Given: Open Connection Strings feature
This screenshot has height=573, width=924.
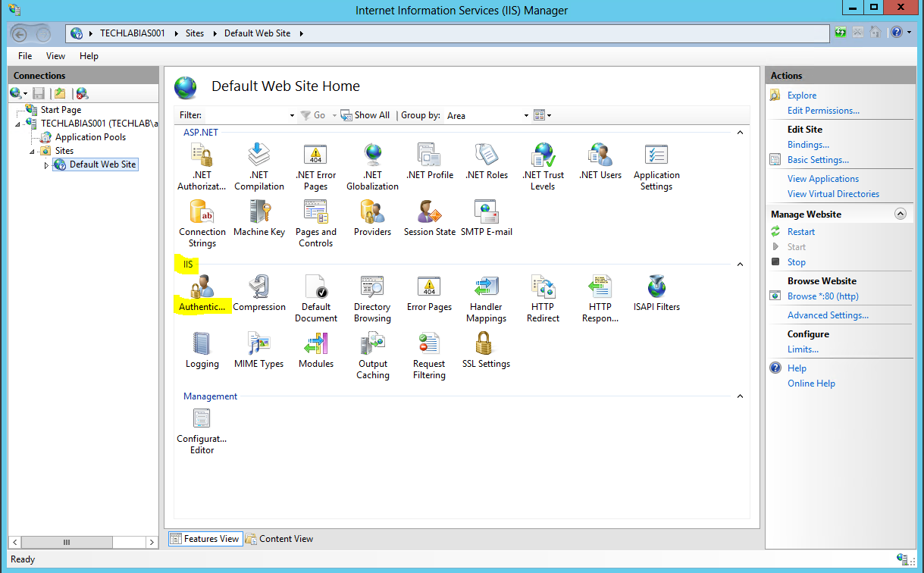Looking at the screenshot, I should pyautogui.click(x=202, y=224).
